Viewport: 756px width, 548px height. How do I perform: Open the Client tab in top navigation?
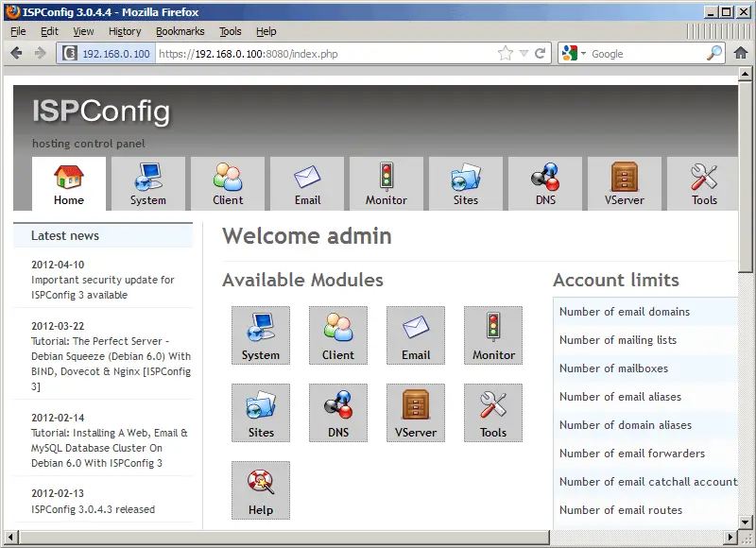pos(228,183)
